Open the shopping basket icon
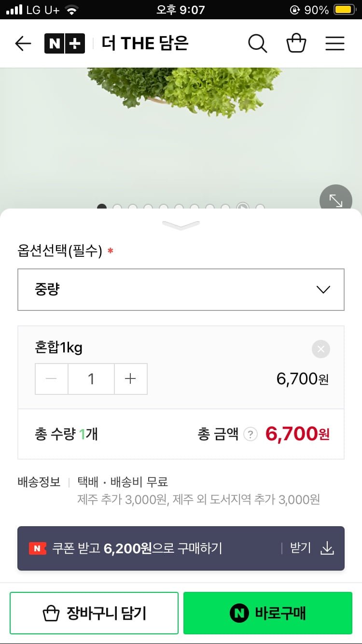This screenshot has width=362, height=644. [296, 43]
